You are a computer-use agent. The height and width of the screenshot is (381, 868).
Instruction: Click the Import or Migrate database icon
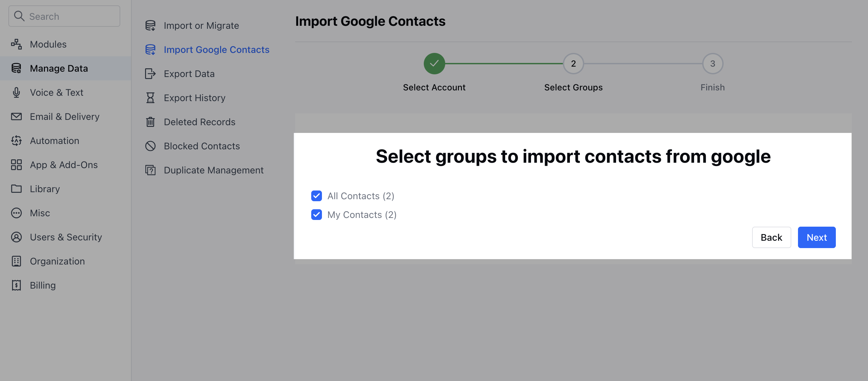coord(150,25)
